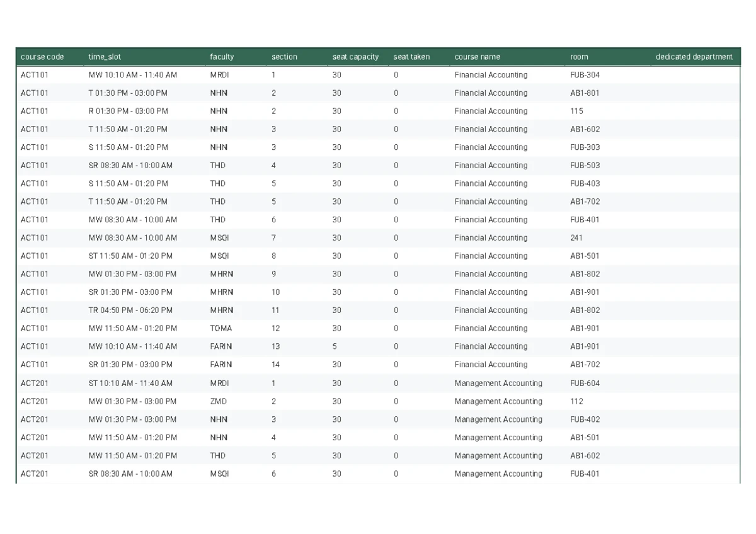Select time slot 'MW 10:10 AM - 11:40 AM' in FARIN row
Screen dimensions: 756x534
pos(133,347)
